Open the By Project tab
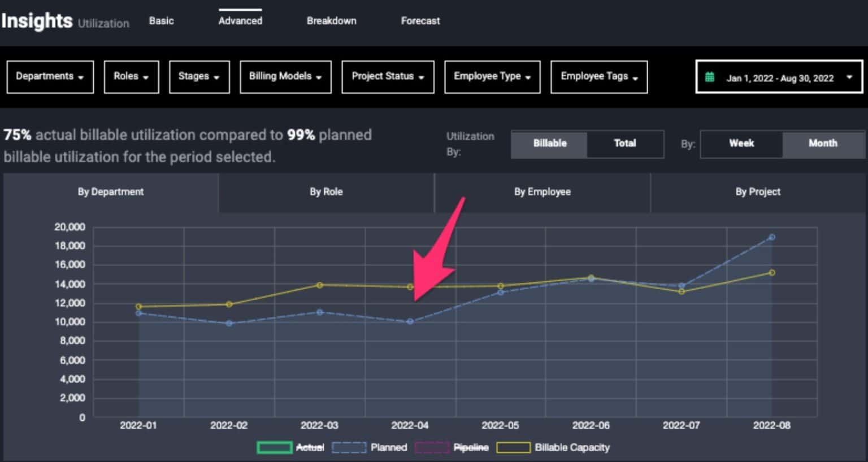The image size is (868, 462). point(758,192)
